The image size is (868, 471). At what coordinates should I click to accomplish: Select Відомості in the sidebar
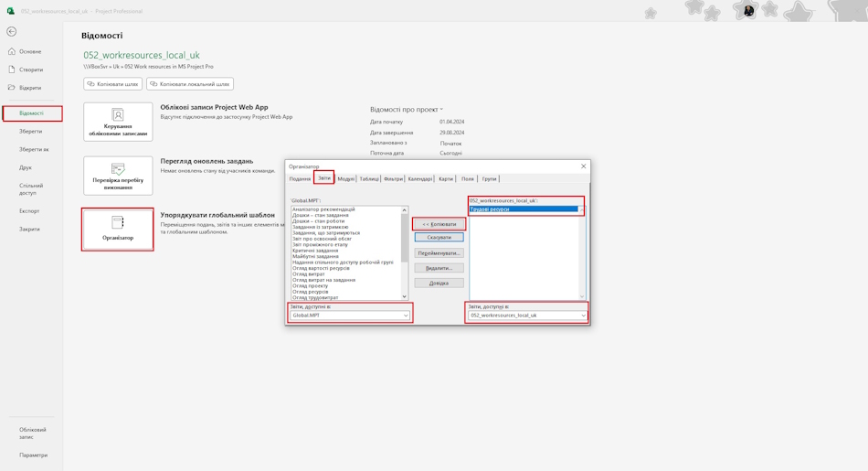coord(32,113)
